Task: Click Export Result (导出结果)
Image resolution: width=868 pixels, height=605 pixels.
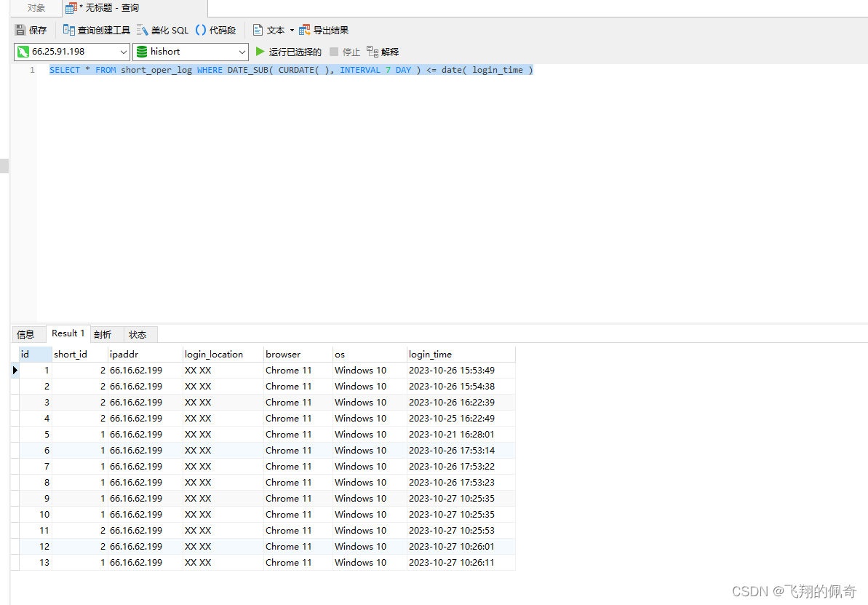Action: (x=324, y=30)
